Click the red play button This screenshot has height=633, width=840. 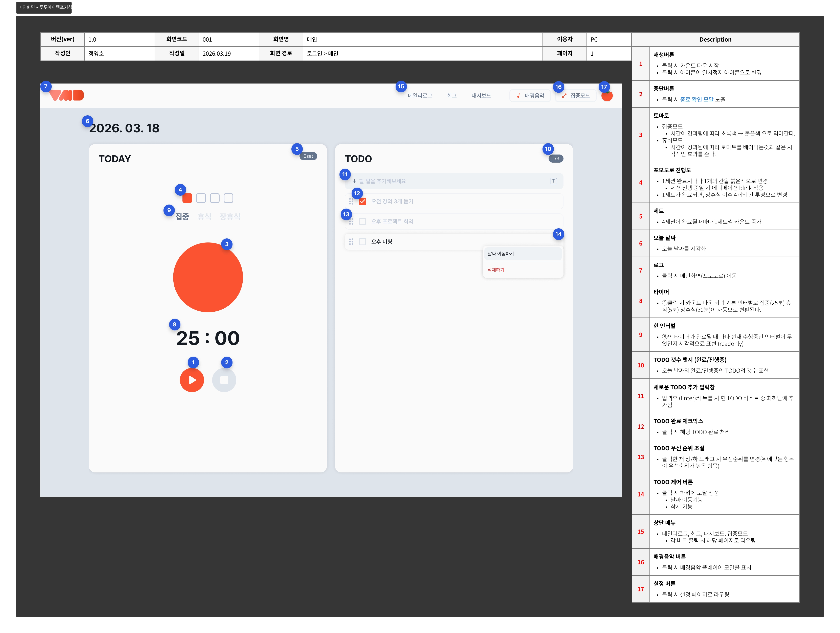[x=192, y=380]
